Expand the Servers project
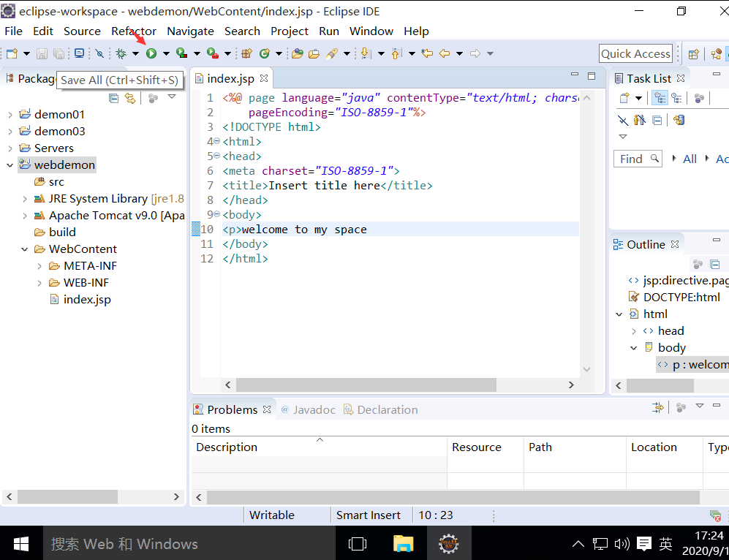The image size is (729, 560). 10,148
